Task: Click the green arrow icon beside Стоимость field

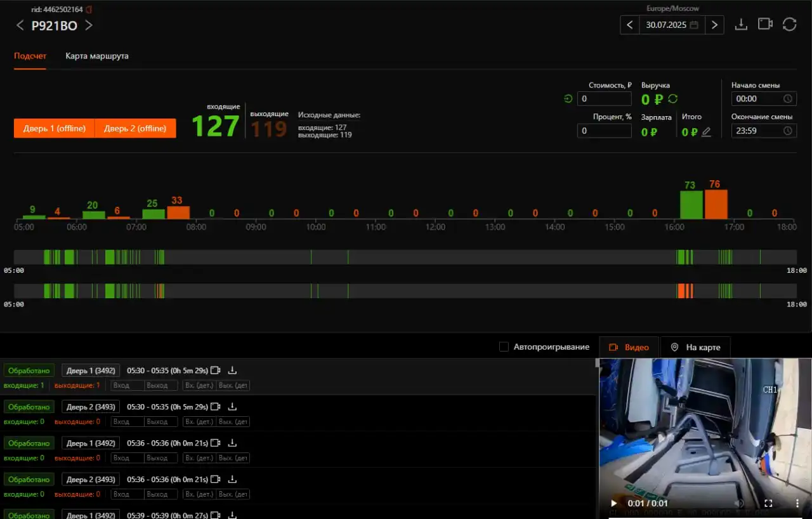Action: (568, 98)
